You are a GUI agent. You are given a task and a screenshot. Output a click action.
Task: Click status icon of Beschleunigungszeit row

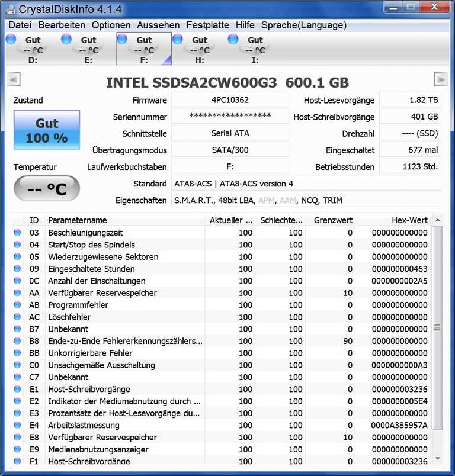tap(17, 233)
